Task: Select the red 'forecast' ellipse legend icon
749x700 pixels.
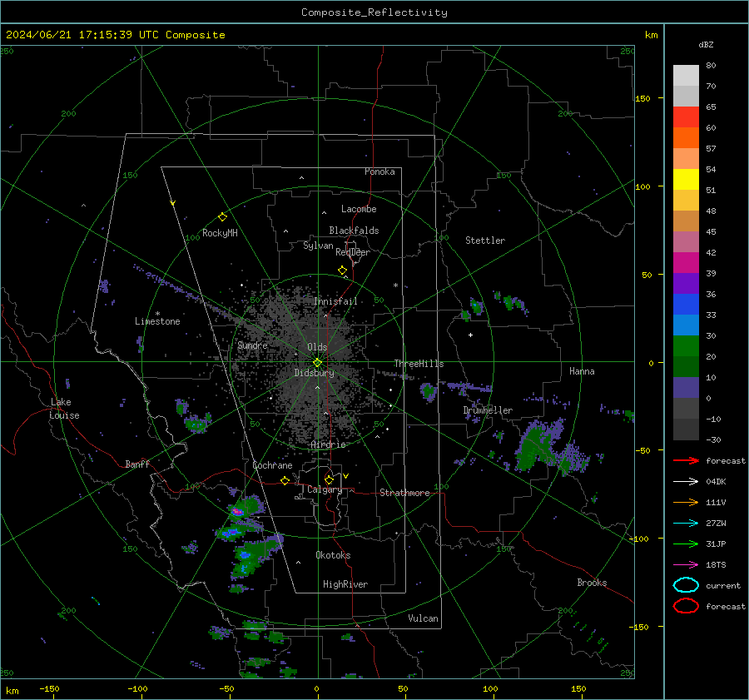Action: coord(686,606)
